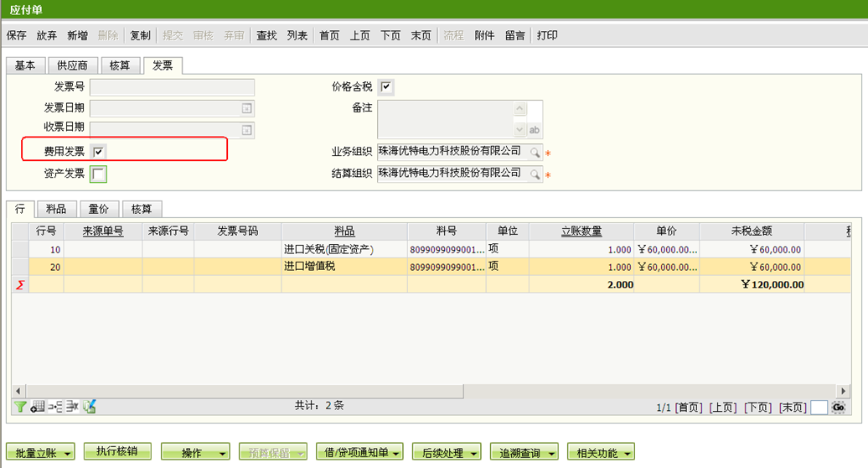Click the 业务组织 magnifier lookup icon
The image size is (868, 468).
click(x=535, y=153)
